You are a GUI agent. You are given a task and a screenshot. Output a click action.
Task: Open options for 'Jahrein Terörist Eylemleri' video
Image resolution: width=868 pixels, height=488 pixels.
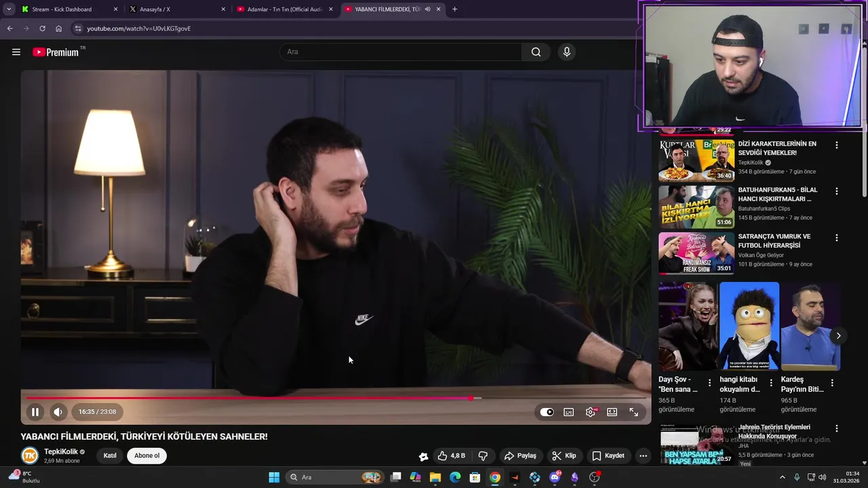[836, 428]
